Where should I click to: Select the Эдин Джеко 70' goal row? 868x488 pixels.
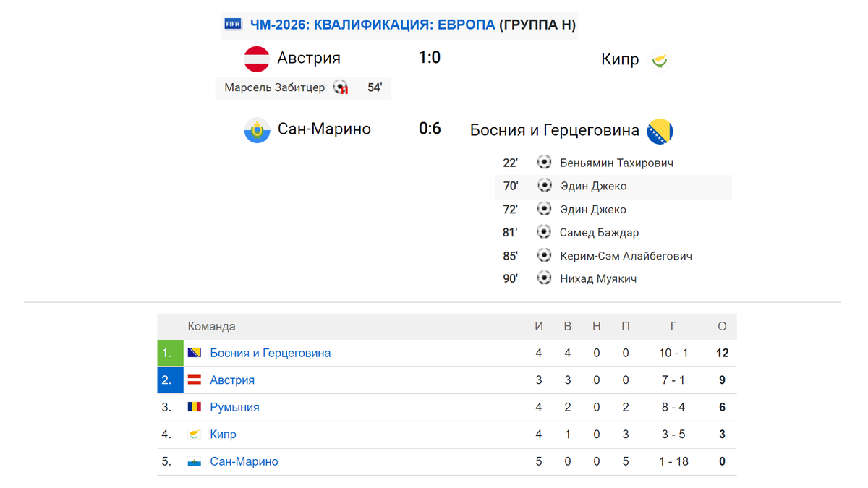click(613, 186)
